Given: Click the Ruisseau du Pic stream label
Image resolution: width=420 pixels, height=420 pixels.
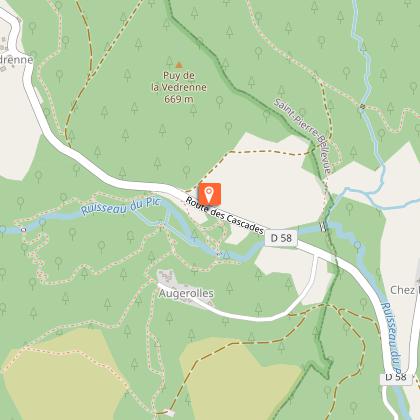Looking at the screenshot, I should click(x=121, y=207).
